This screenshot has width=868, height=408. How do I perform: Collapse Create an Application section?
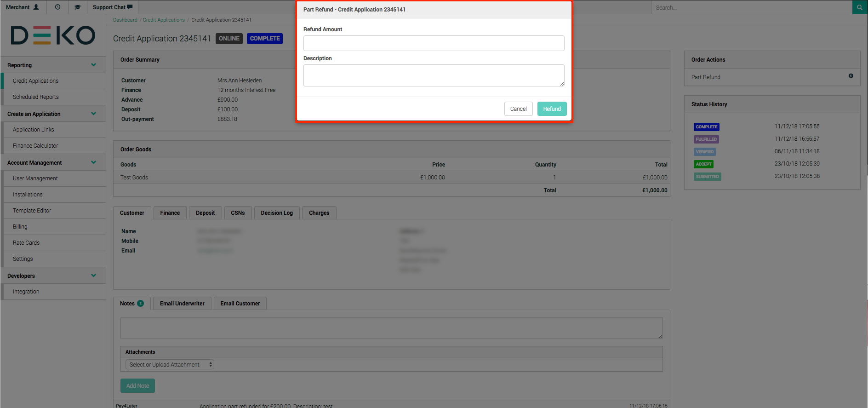(x=94, y=114)
